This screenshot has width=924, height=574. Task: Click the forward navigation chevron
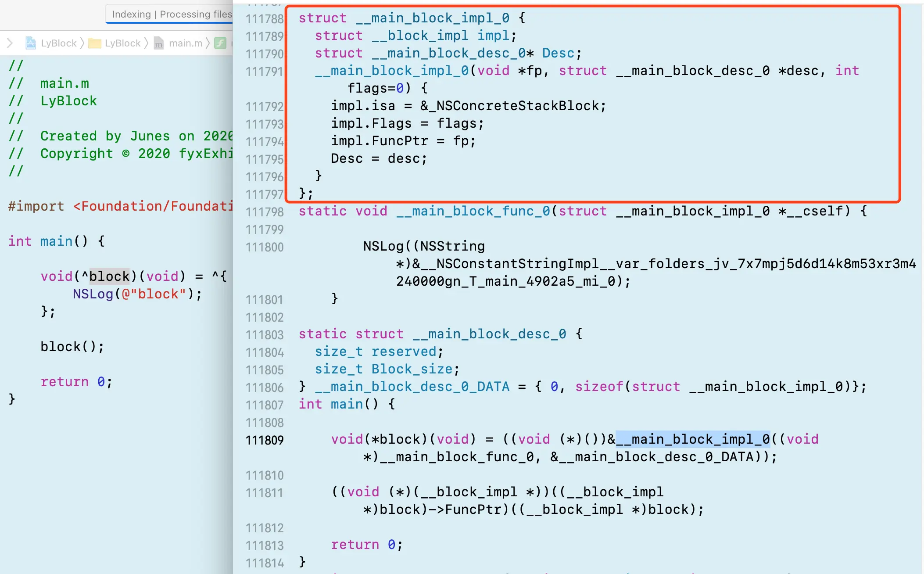(x=10, y=43)
